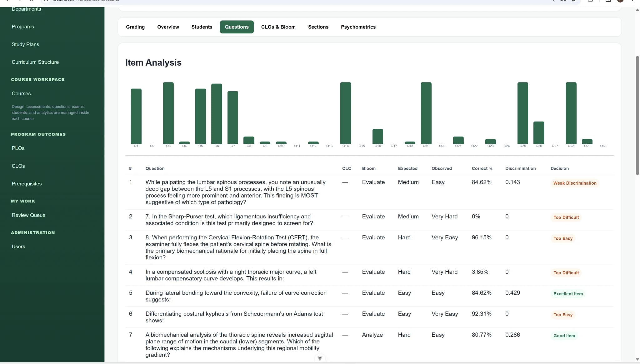Open Study Plans in sidebar
This screenshot has height=364, width=640.
coord(25,44)
